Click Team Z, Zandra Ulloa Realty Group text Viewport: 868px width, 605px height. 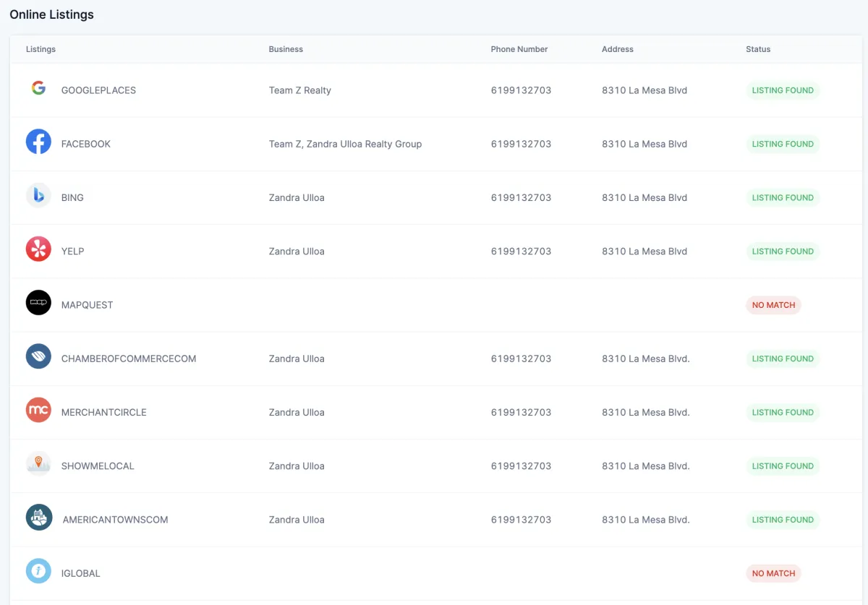345,144
